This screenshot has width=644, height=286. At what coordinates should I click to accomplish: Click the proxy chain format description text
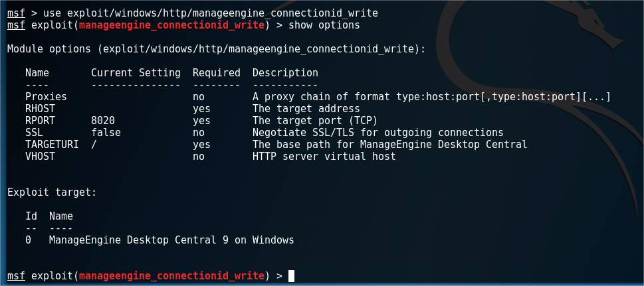(x=432, y=98)
